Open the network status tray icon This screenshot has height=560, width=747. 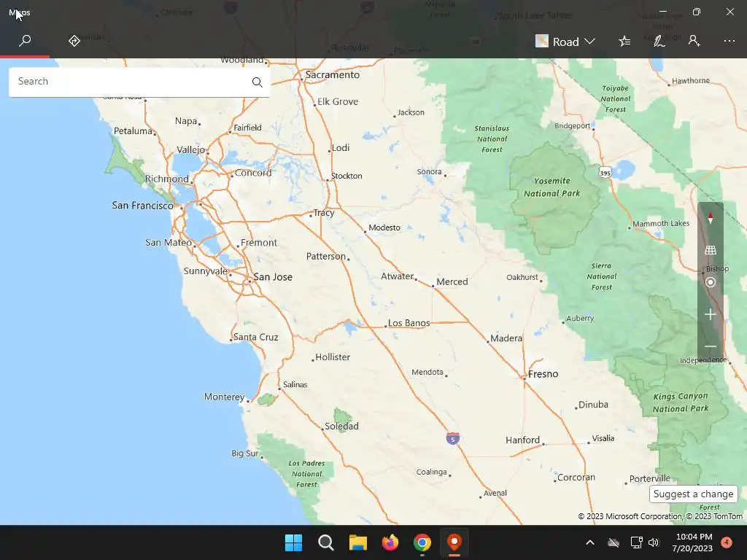pos(636,542)
